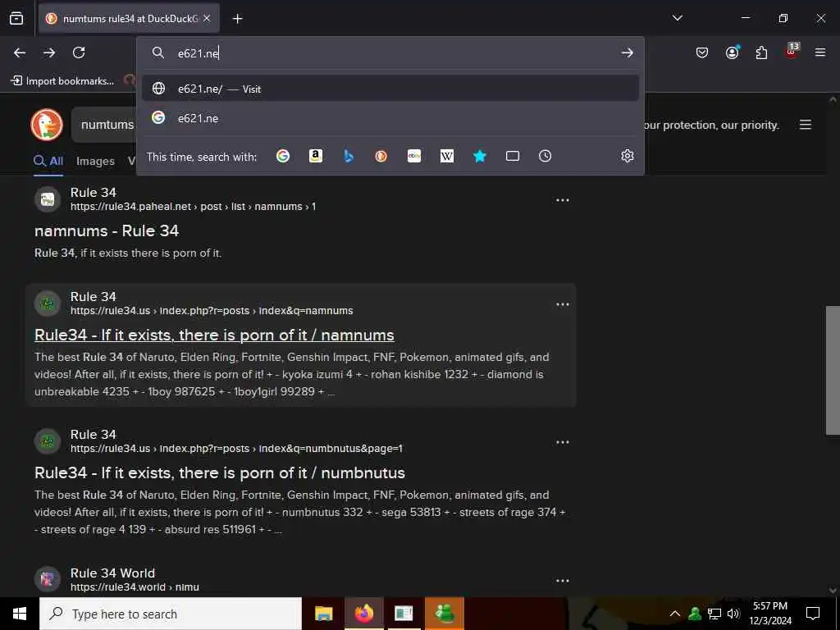This screenshot has width=840, height=630.
Task: Open search settings gear in address dropdown
Action: pyautogui.click(x=627, y=156)
